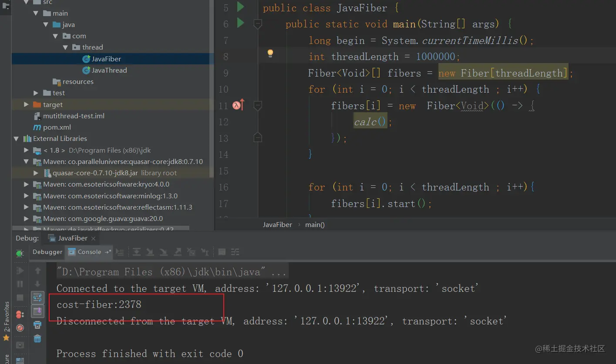Click the Pause Program icon in debug sidebar
Viewport: 616px width, 364px height.
pos(20,284)
